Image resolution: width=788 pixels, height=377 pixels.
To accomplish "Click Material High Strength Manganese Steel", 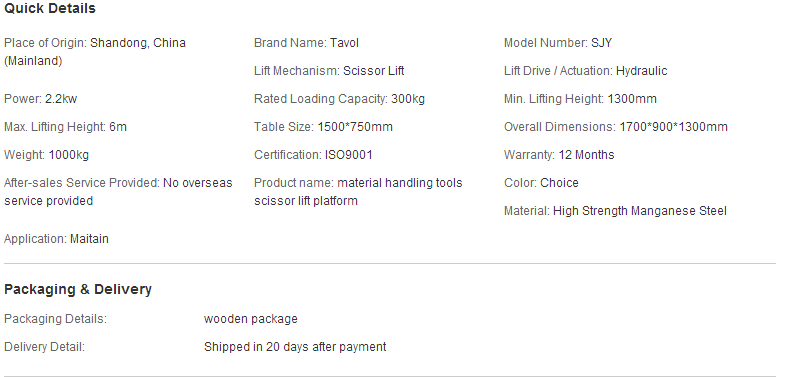I will [x=615, y=211].
